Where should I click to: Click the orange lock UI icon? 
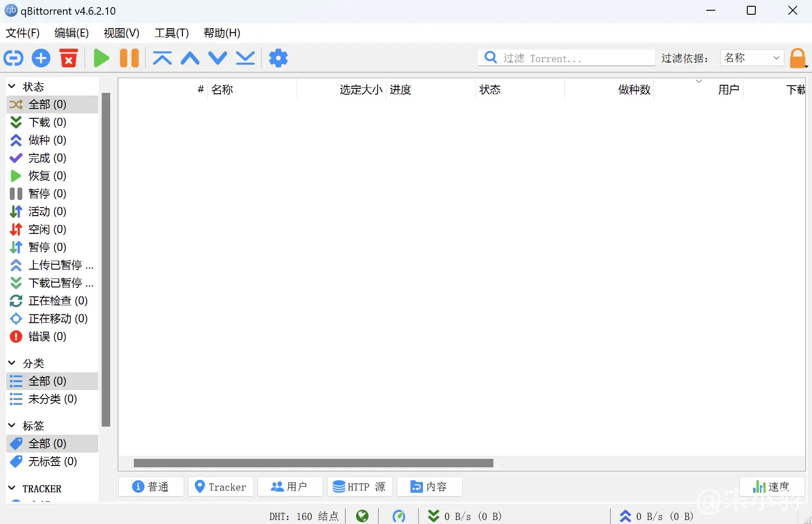click(798, 58)
